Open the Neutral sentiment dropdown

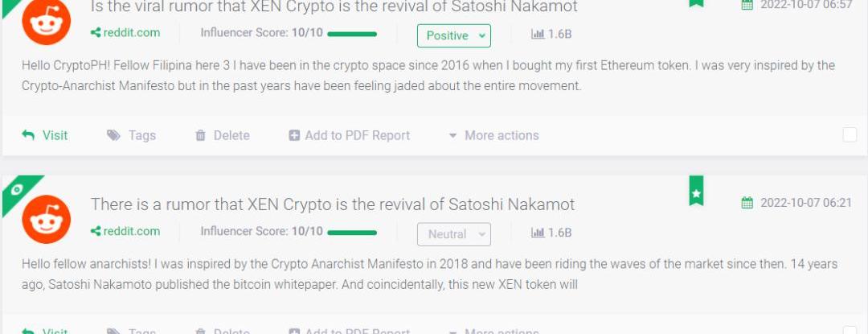coord(454,234)
